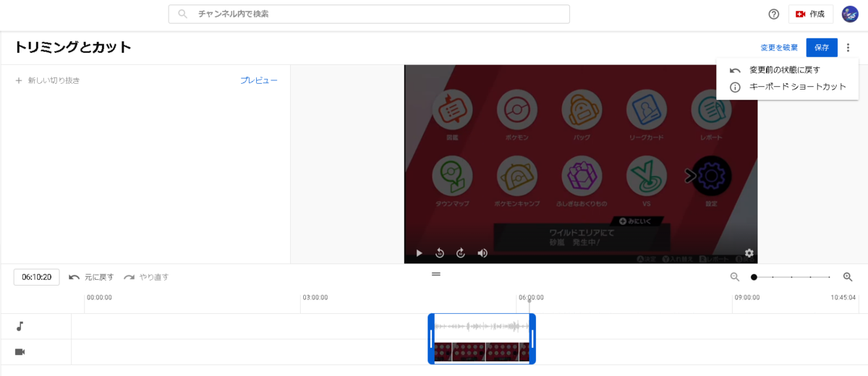Rewind the video ten seconds

point(440,253)
